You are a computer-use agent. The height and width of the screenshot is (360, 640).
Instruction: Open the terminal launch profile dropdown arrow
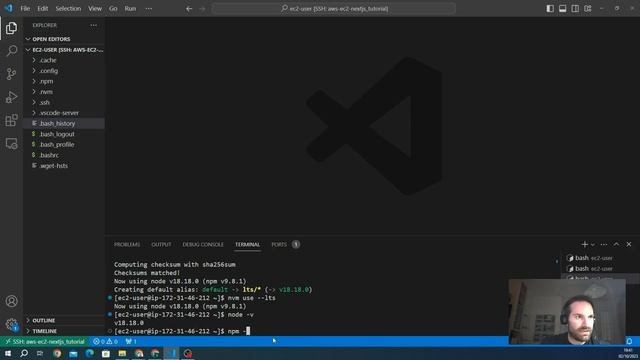[x=593, y=244]
